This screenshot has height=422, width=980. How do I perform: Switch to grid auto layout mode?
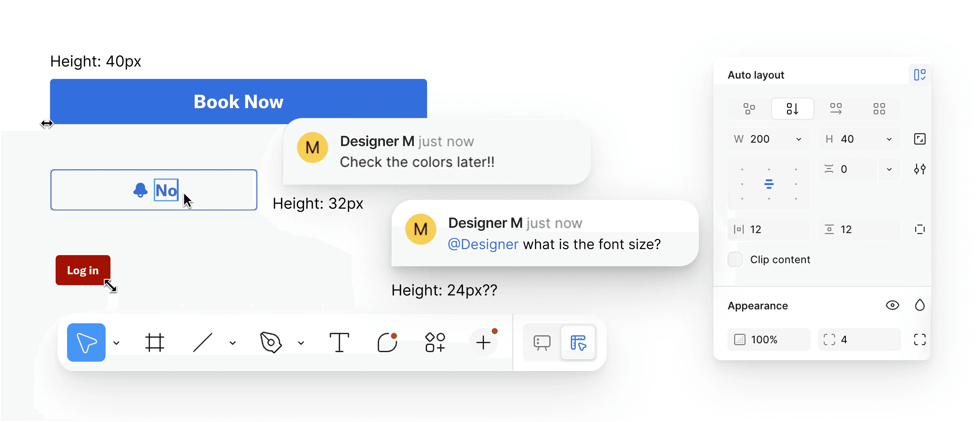[879, 109]
